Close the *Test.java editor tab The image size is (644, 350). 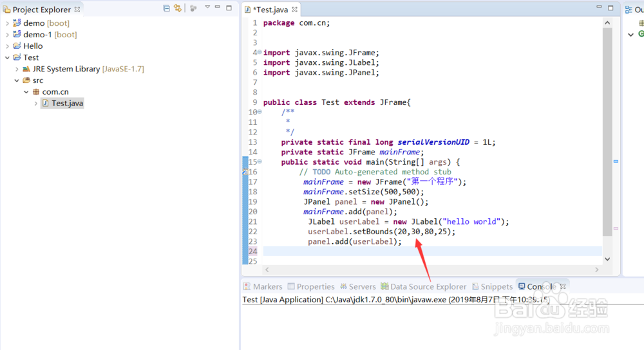pyautogui.click(x=294, y=10)
